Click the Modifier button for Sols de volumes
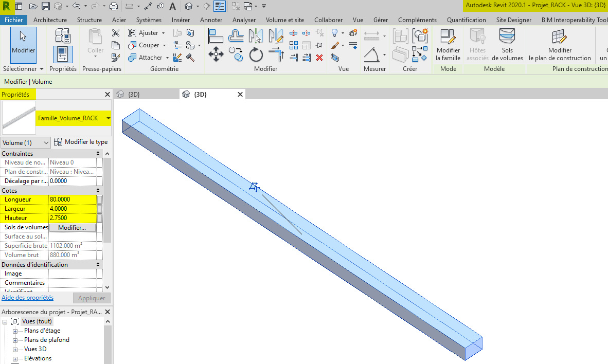 [x=73, y=227]
